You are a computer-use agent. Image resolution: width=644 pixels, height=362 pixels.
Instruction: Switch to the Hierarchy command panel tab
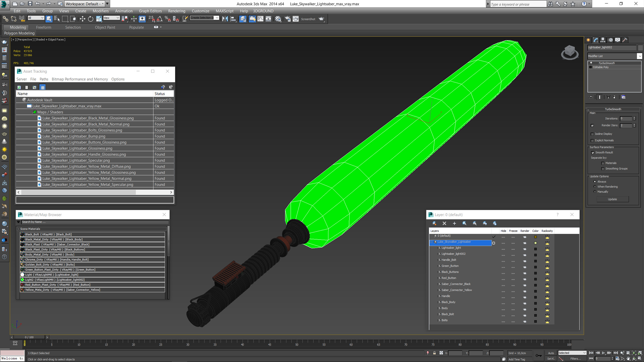point(603,40)
